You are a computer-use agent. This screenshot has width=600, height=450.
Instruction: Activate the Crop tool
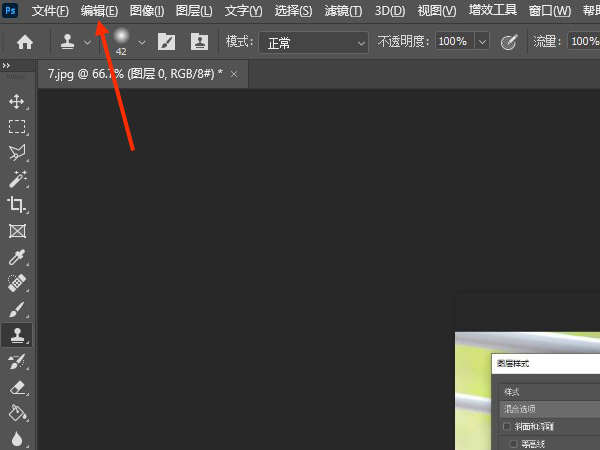click(x=17, y=205)
